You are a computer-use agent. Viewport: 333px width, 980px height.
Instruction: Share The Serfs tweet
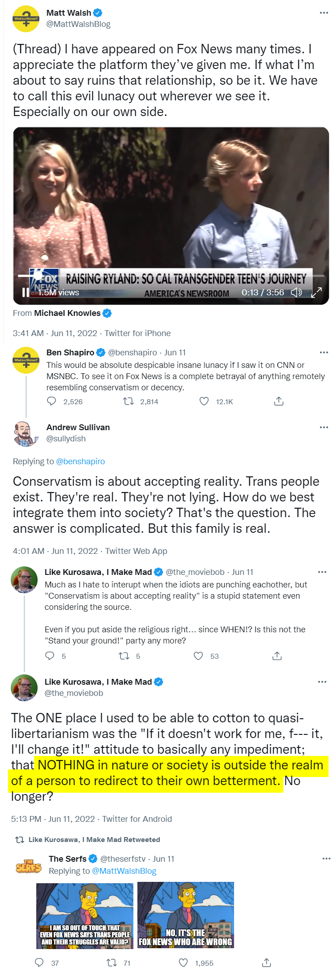pos(266,963)
